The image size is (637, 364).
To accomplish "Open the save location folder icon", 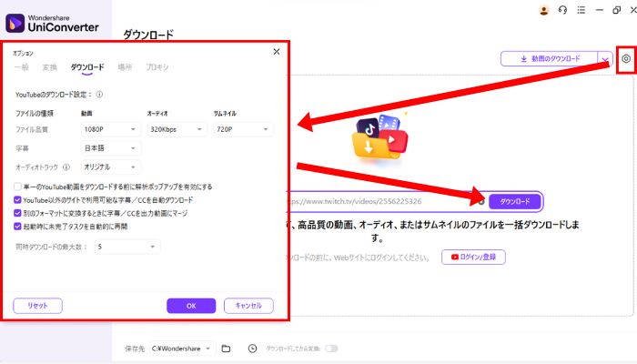I will coord(226,349).
